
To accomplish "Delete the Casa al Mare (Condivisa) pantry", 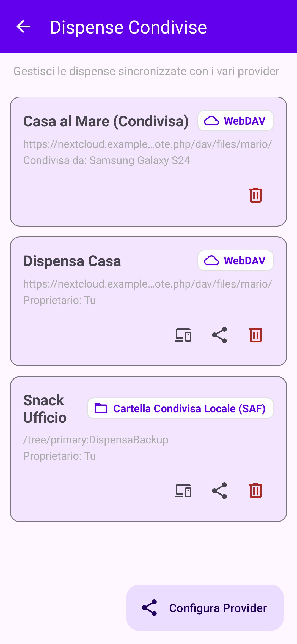I will coord(256,195).
